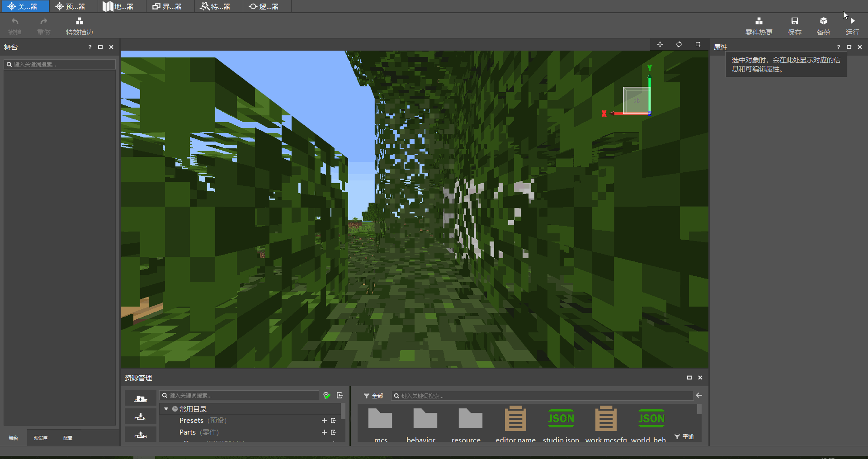Select Presets (预设) in the tree
The image size is (868, 459).
coord(203,421)
